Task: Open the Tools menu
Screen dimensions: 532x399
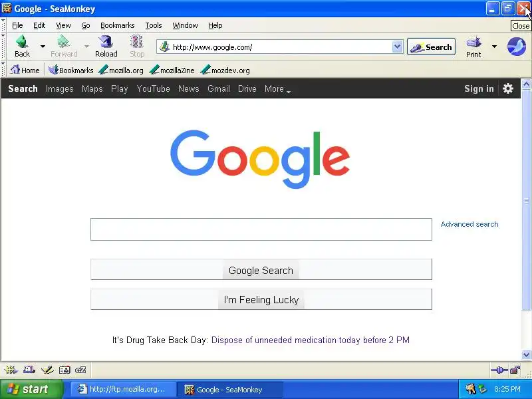Action: point(154,25)
